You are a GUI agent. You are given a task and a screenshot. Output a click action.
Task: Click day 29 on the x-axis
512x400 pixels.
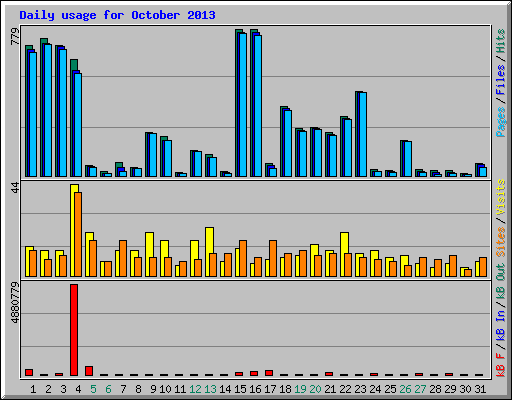coord(450,389)
